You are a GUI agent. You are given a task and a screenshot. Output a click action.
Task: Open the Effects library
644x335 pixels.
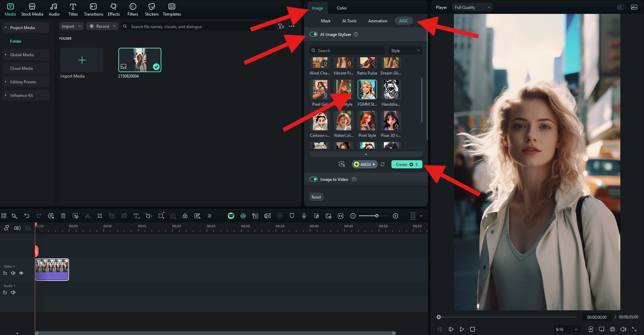[x=114, y=10]
